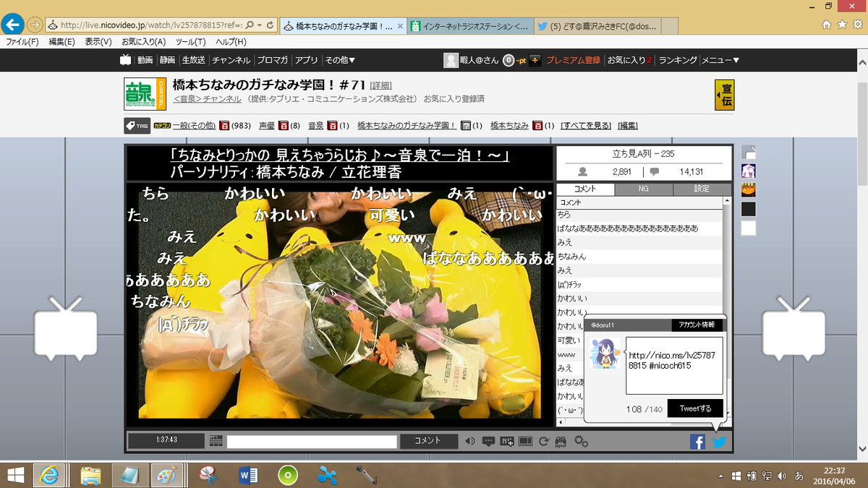The width and height of the screenshot is (868, 488).
Task: Open the NG settings icon in player
Action: (507, 441)
